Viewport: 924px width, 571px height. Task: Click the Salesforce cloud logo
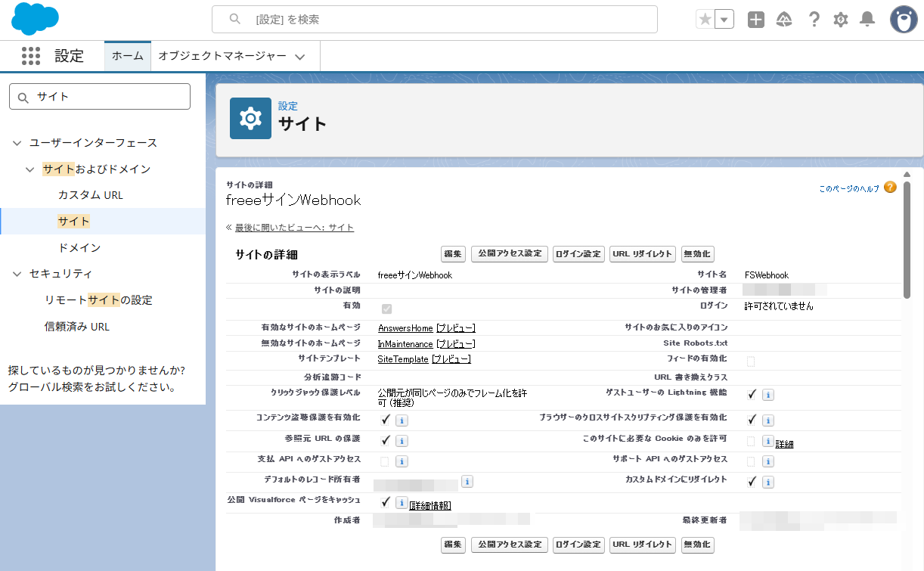pos(36,19)
